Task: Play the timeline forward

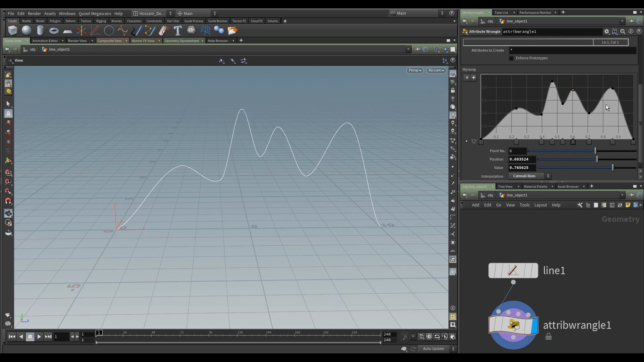Action: pyautogui.click(x=39, y=337)
